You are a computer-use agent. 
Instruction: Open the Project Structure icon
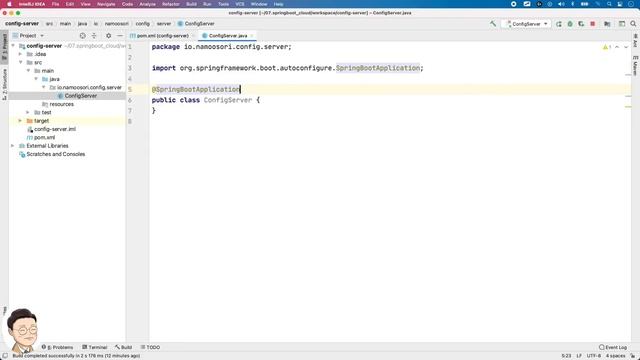tap(607, 24)
